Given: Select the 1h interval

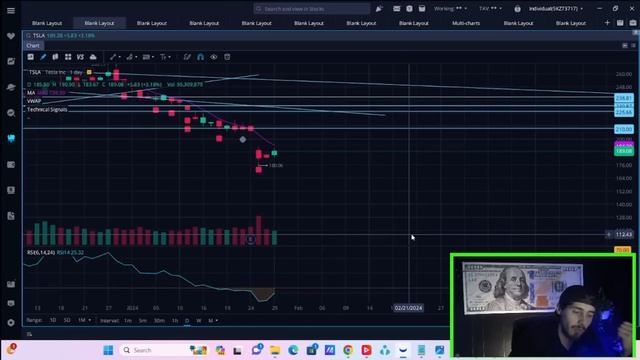Looking at the screenshot, I should [175, 320].
